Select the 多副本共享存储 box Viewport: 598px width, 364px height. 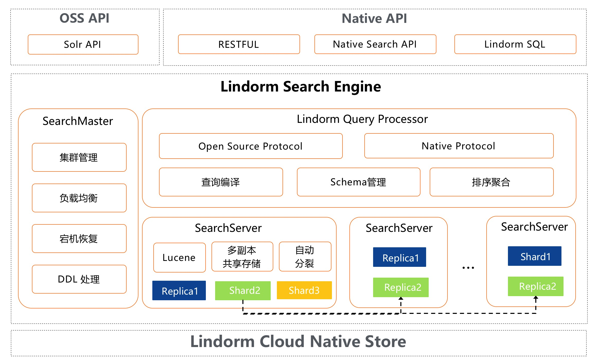click(242, 257)
